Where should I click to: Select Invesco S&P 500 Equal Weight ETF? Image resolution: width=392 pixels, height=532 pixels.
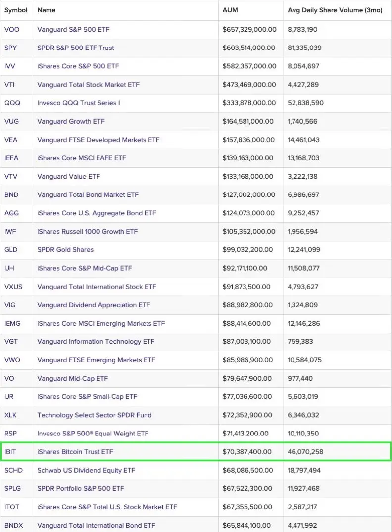coord(93,433)
